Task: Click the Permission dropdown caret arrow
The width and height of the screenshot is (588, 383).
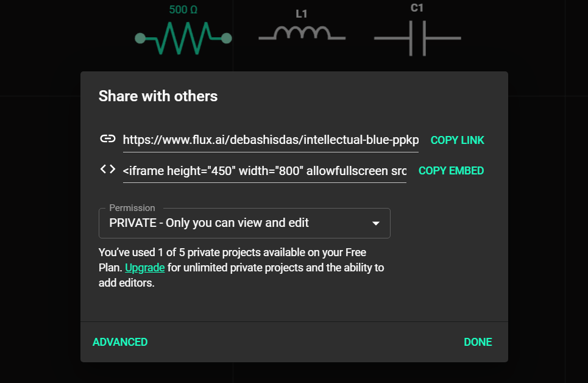Action: (x=376, y=223)
